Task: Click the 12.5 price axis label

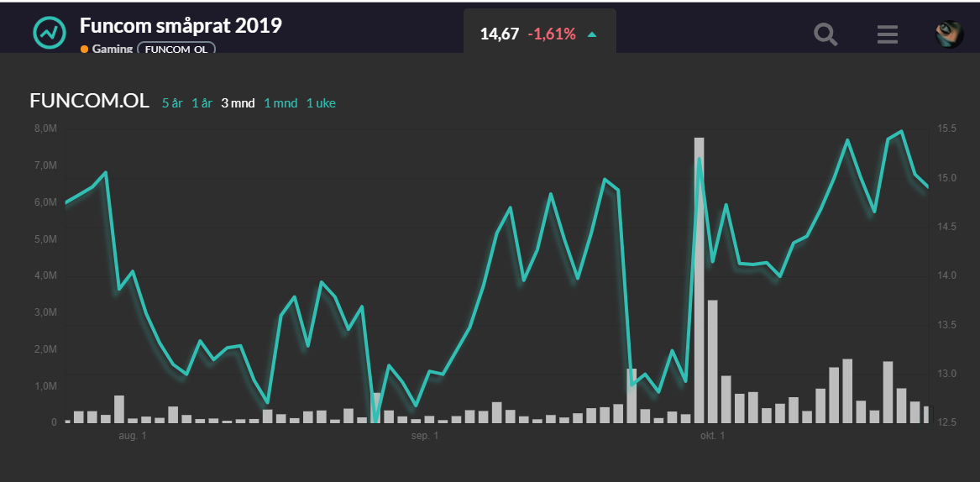Action: 946,423
